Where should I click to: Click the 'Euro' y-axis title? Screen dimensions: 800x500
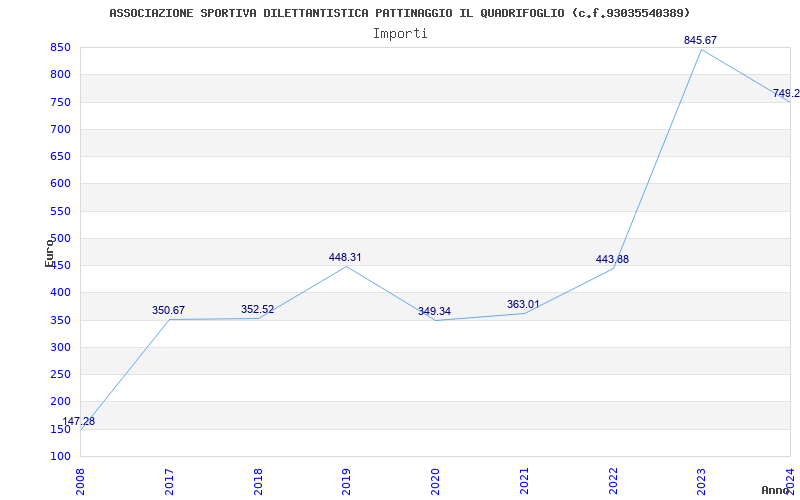pos(49,253)
